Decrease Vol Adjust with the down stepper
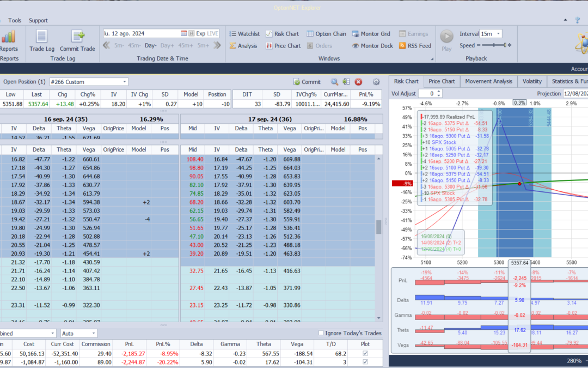 tap(439, 95)
